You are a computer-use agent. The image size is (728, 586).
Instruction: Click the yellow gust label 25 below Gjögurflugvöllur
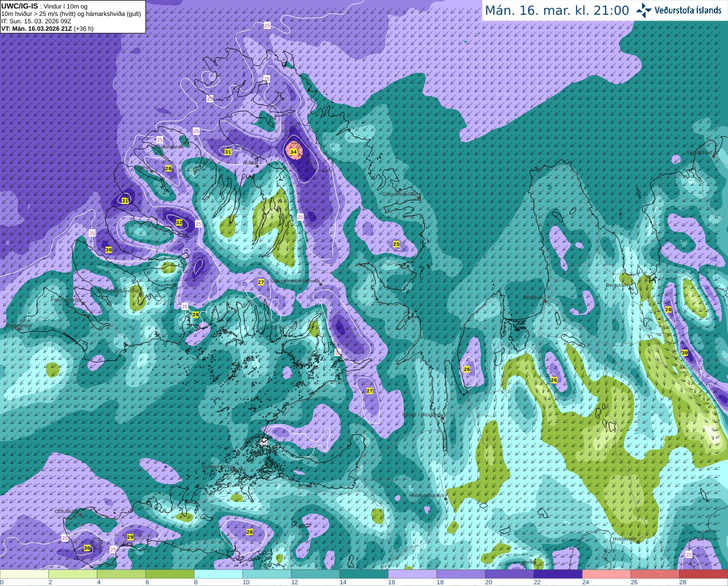[x=396, y=244]
